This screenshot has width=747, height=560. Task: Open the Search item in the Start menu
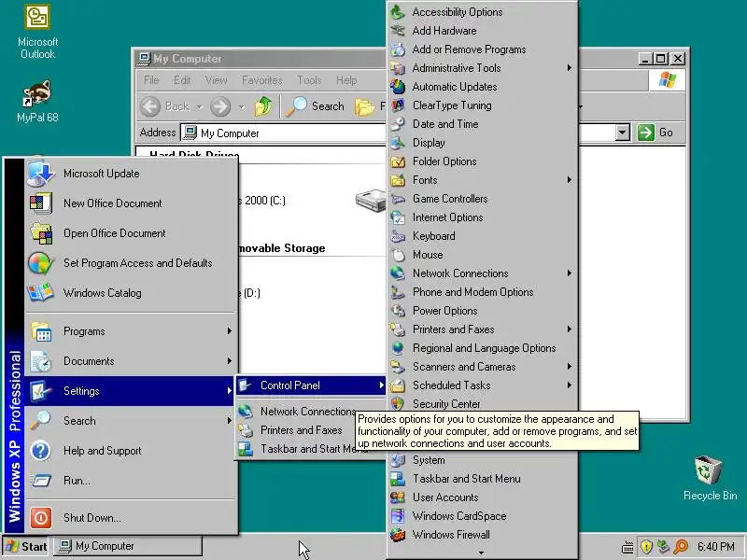pos(131,421)
